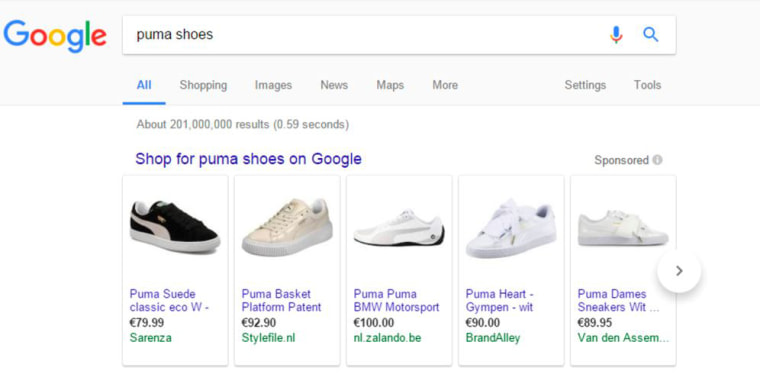Open 'Shop for puma shoes on Google' link
Screen dimensions: 760x384
pos(248,159)
